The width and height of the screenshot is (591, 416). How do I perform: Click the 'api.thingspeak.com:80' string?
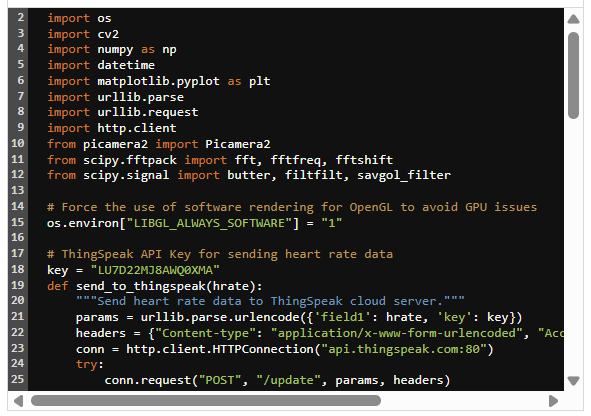(404, 349)
